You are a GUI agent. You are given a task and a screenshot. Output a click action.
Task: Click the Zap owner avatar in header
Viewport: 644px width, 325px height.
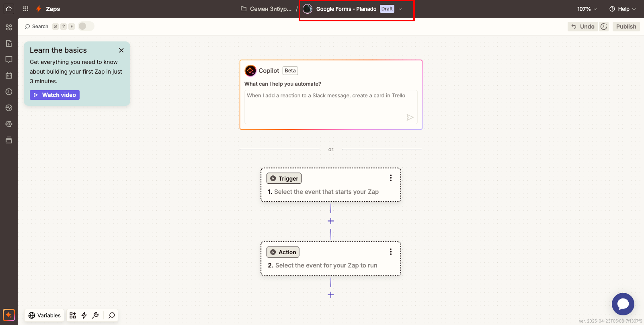coord(308,9)
